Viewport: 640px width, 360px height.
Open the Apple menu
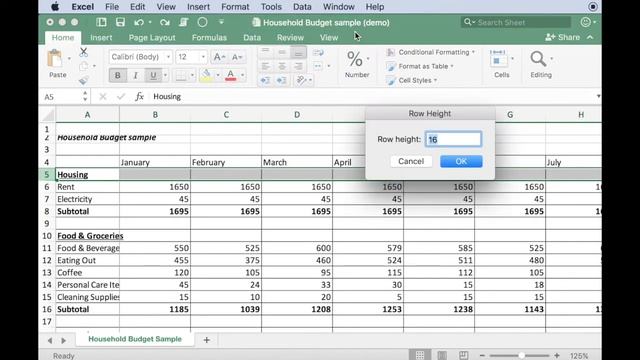[56, 7]
